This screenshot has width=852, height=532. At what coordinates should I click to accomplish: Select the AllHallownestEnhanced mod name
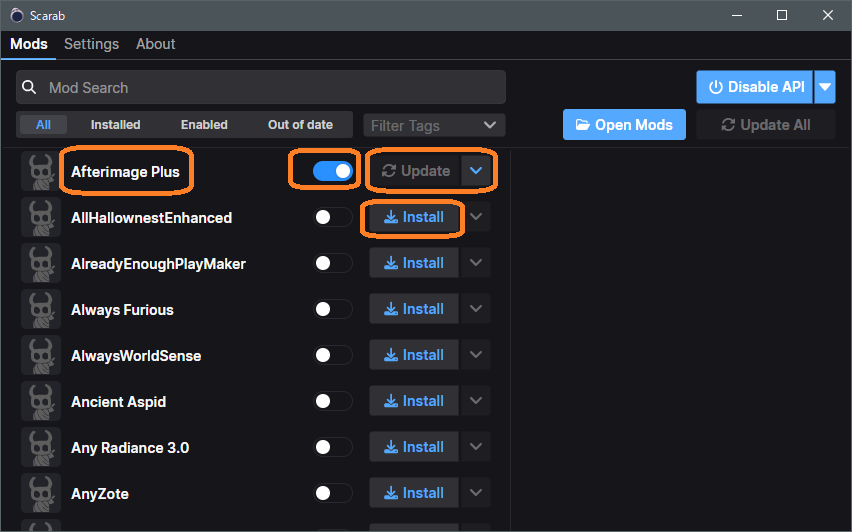click(152, 218)
